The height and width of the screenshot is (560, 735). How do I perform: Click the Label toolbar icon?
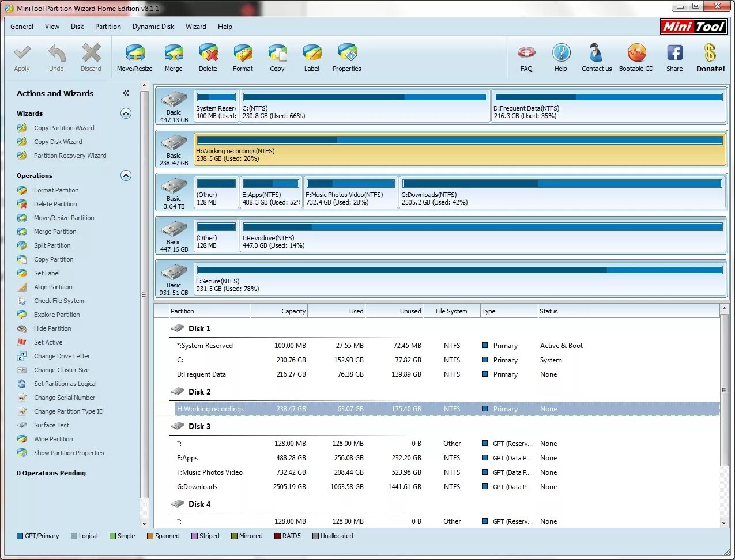tap(312, 53)
